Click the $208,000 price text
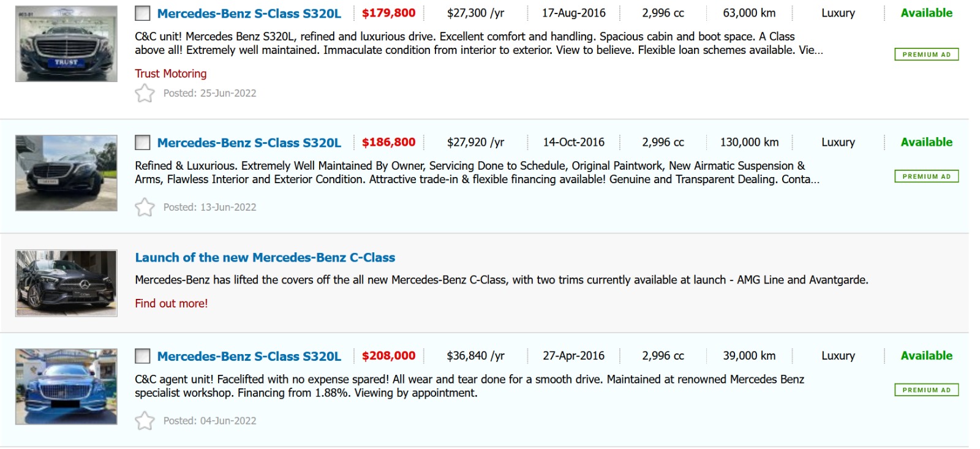 tap(388, 356)
